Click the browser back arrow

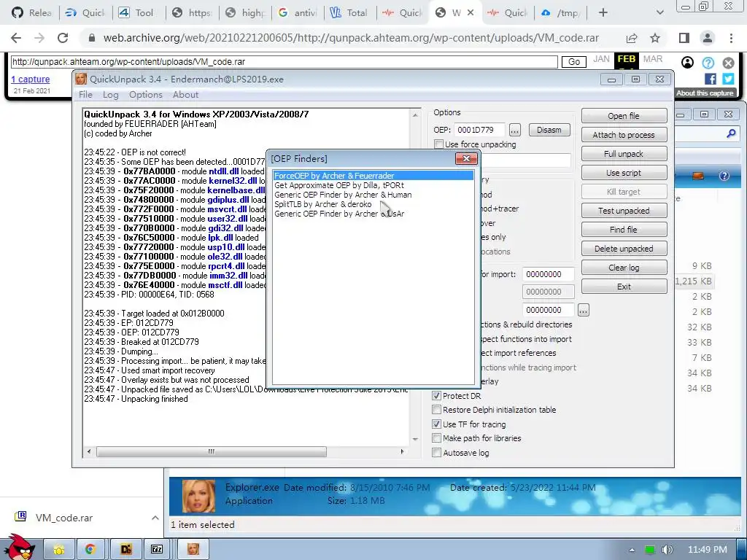click(16, 38)
